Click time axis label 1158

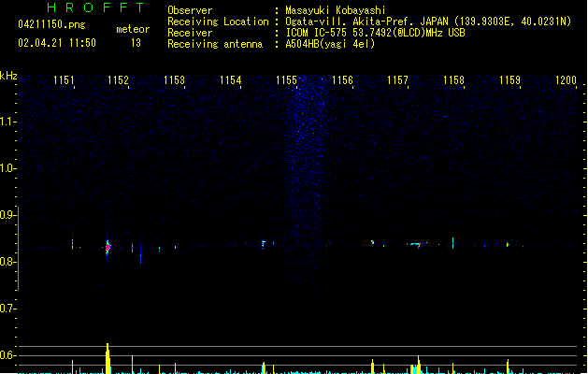453,80
